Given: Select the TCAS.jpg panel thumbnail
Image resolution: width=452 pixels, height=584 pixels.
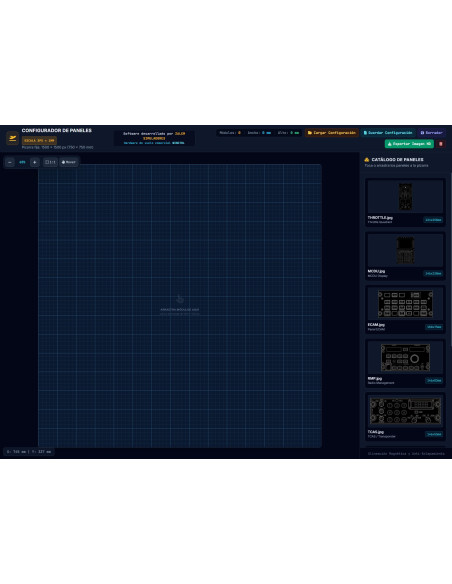Looking at the screenshot, I should tap(405, 411).
